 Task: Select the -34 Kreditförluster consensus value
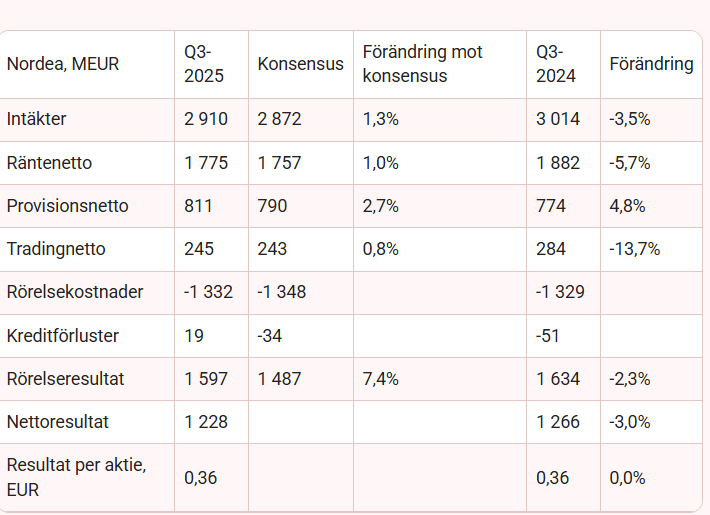[271, 335]
